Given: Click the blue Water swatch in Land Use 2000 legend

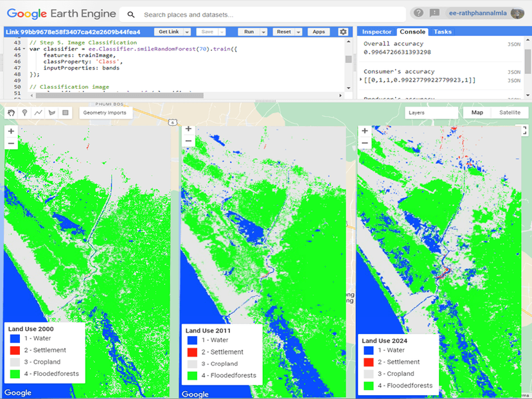Looking at the screenshot, I should click(15, 339).
